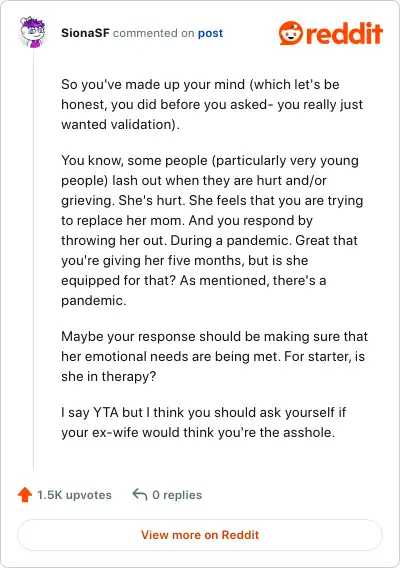Image resolution: width=400 pixels, height=568 pixels.
Task: Click the text "wanted validation)."
Action: pos(120,124)
